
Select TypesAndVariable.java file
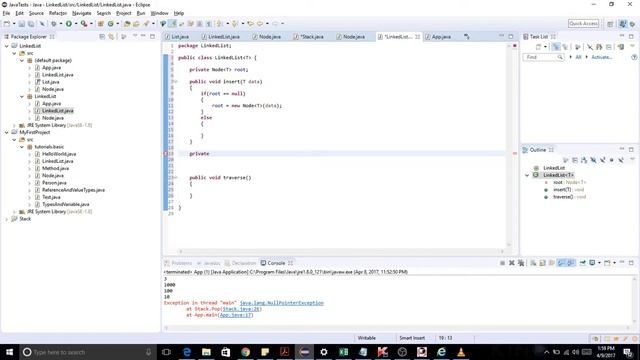[x=65, y=204]
